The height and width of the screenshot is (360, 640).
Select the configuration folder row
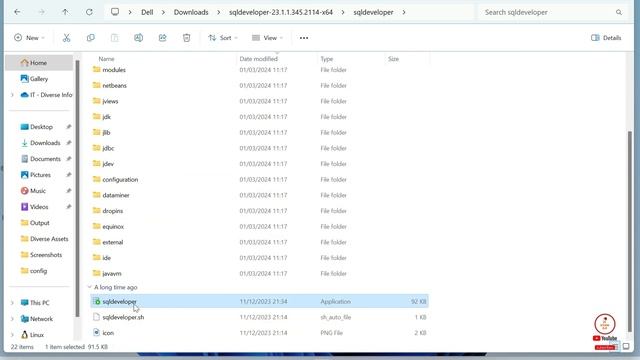pos(259,179)
